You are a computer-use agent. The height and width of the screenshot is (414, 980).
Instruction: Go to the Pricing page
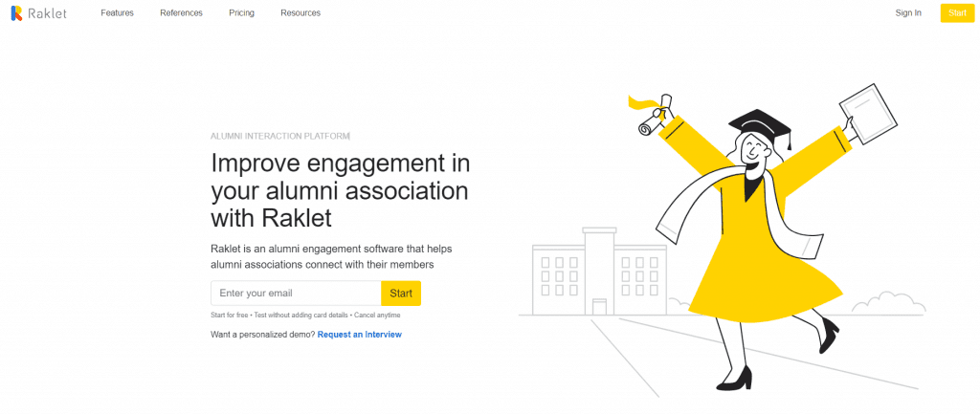pyautogui.click(x=242, y=13)
